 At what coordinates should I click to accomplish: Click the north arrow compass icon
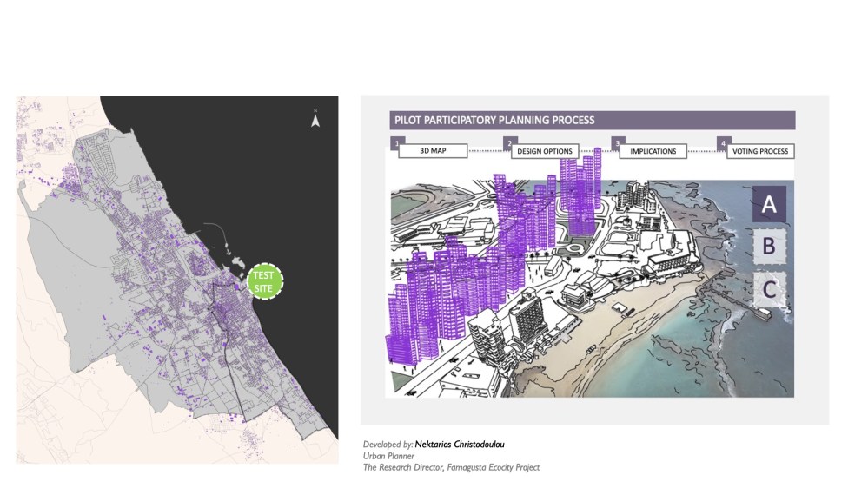315,120
